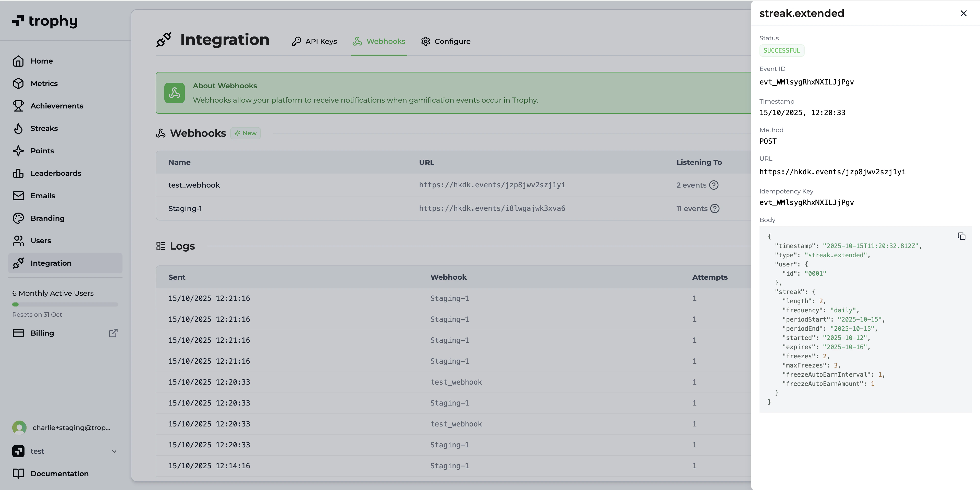Image resolution: width=980 pixels, height=490 pixels.
Task: Select the Webhooks tab
Action: coord(379,41)
